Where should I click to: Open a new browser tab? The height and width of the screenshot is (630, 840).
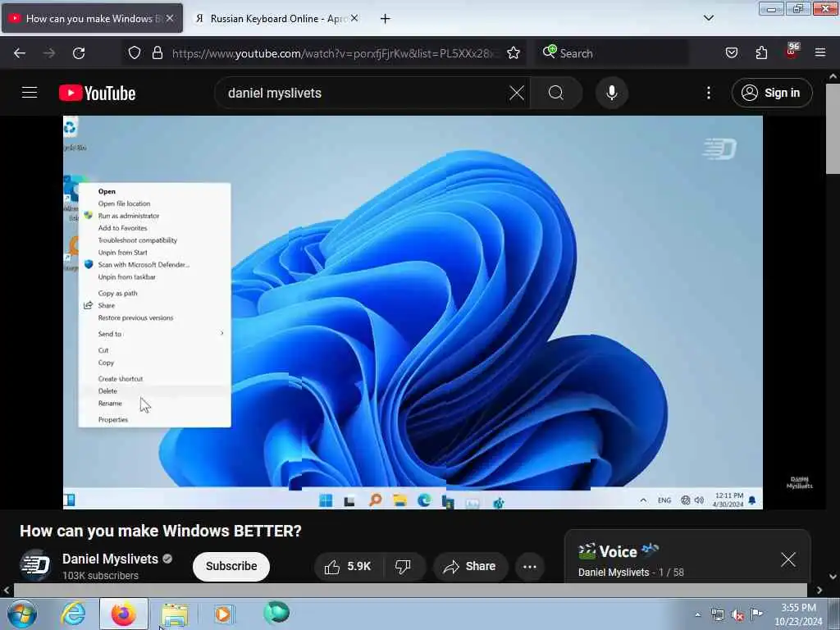386,19
